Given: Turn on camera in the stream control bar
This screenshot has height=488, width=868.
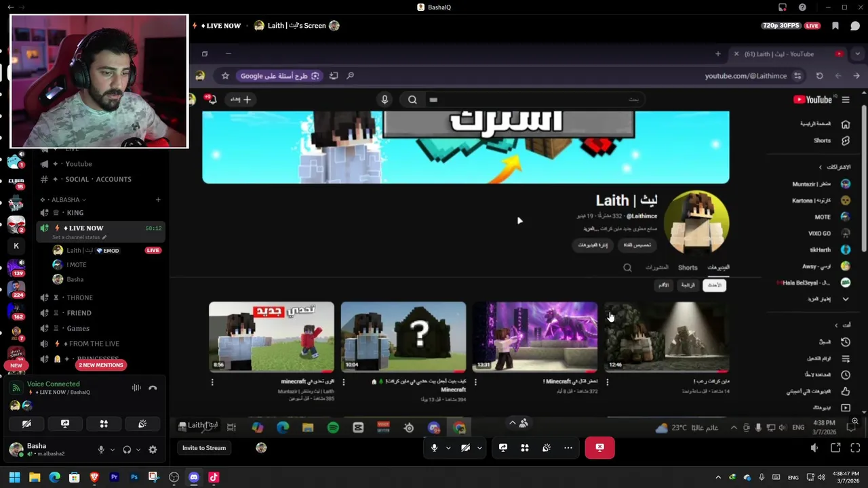Looking at the screenshot, I should [x=465, y=447].
